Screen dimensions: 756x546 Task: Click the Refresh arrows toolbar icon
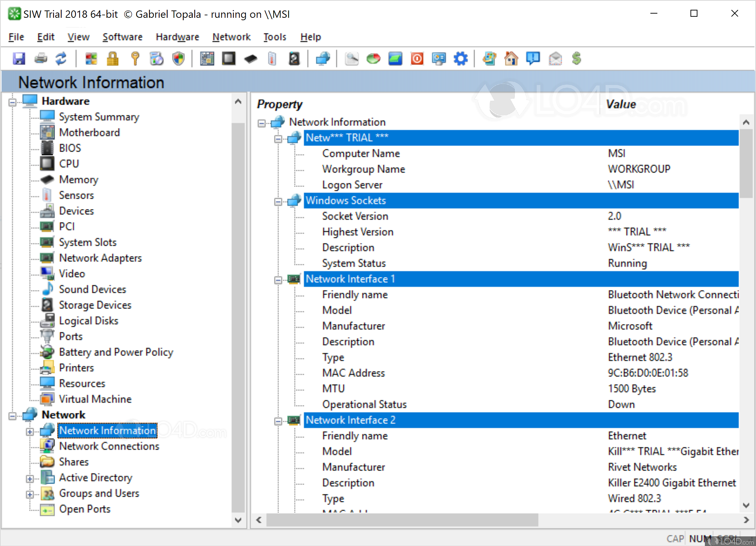pos(61,59)
